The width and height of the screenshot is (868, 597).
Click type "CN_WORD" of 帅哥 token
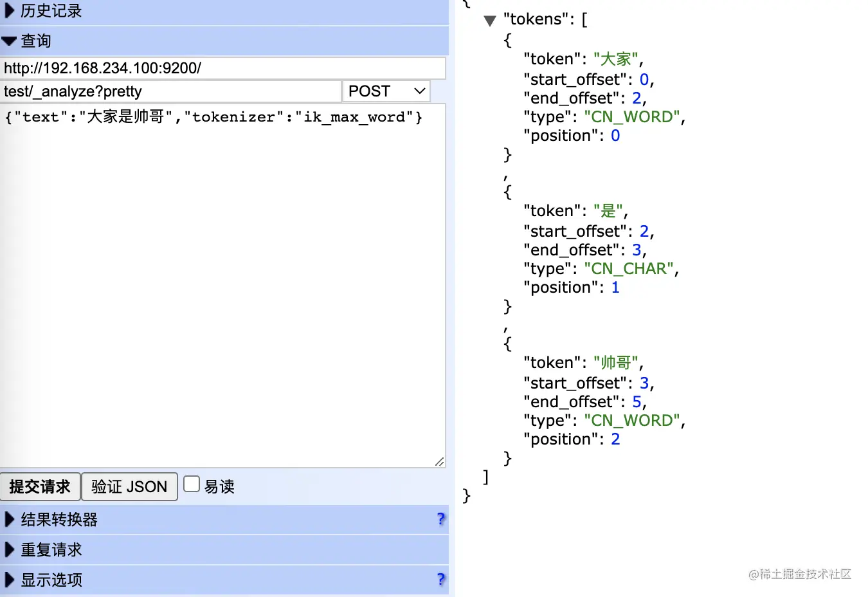click(632, 420)
